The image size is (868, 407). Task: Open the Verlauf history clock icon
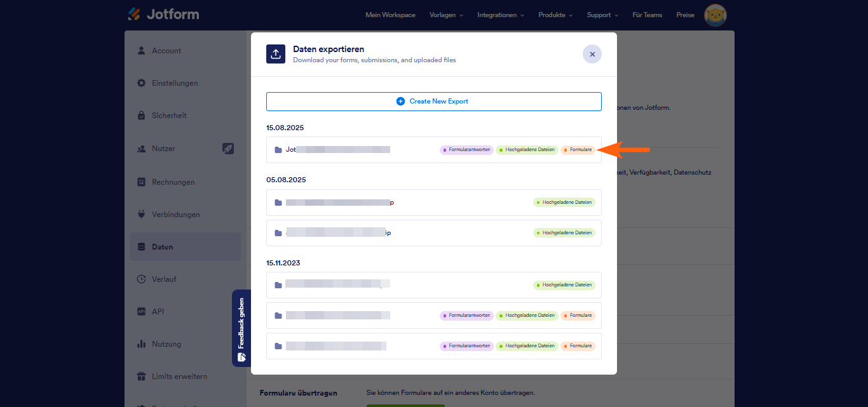click(141, 279)
